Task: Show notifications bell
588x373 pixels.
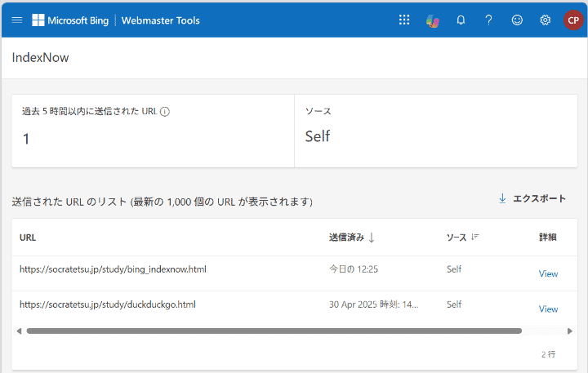Action: [x=461, y=20]
